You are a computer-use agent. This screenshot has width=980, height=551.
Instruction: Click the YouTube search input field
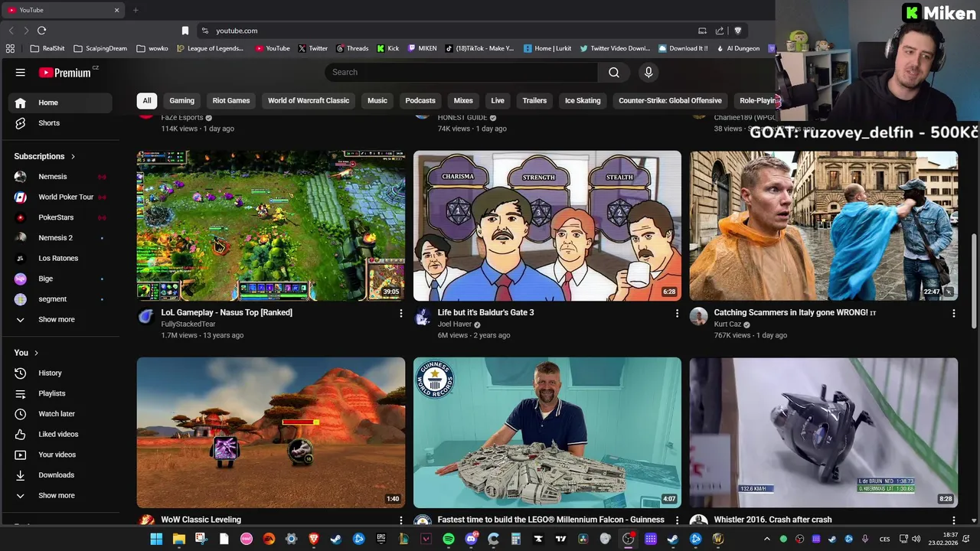[x=462, y=72]
